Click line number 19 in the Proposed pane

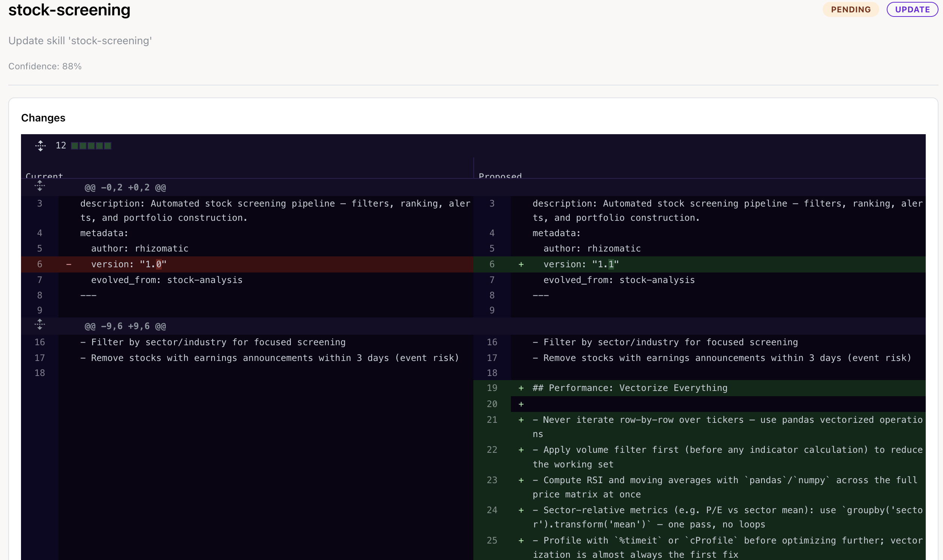pyautogui.click(x=492, y=388)
